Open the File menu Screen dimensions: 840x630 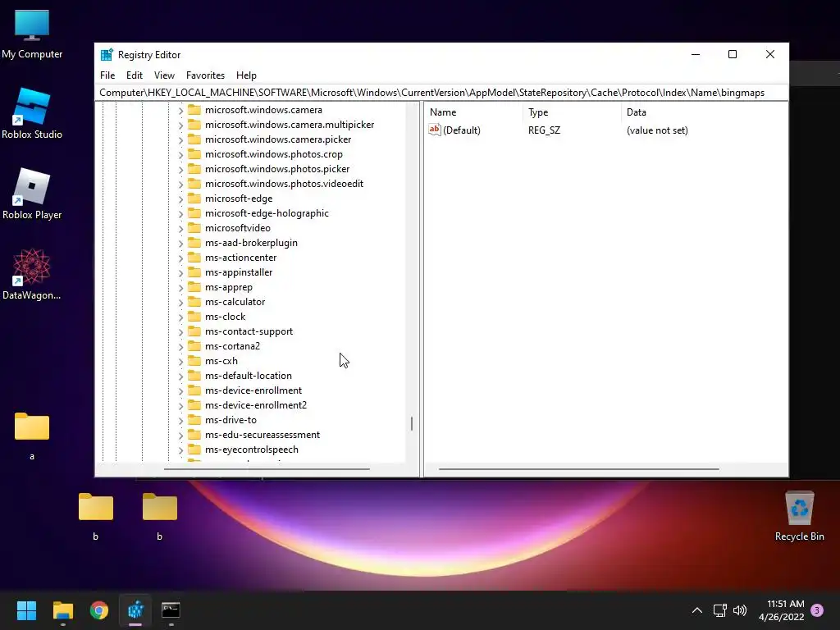[x=107, y=75]
